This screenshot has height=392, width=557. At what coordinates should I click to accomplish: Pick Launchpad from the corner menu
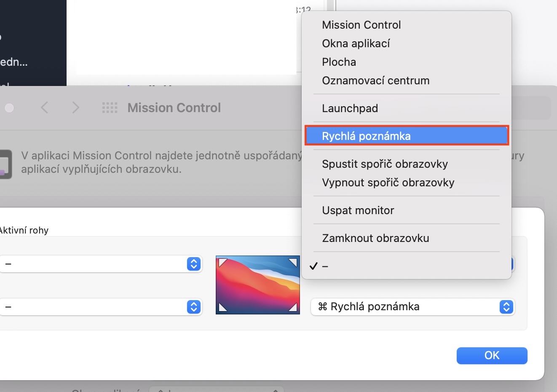(x=350, y=108)
